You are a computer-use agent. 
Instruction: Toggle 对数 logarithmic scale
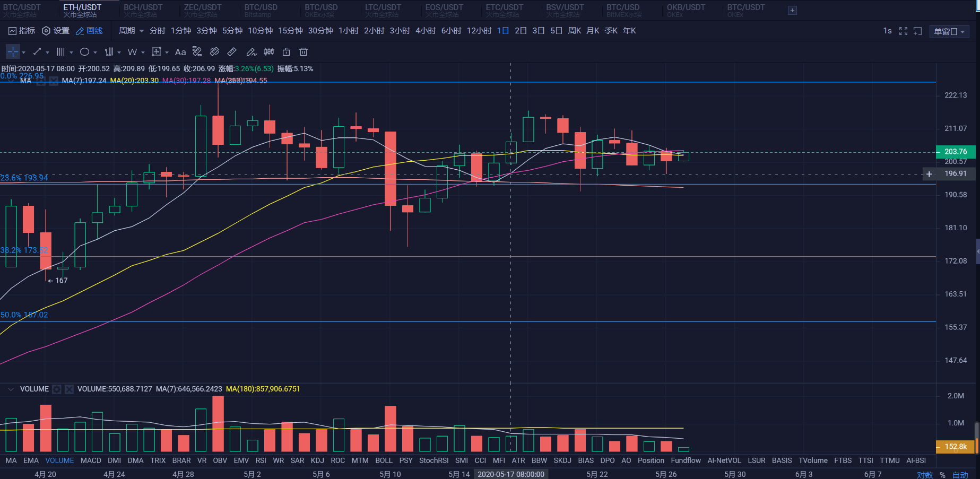point(925,475)
